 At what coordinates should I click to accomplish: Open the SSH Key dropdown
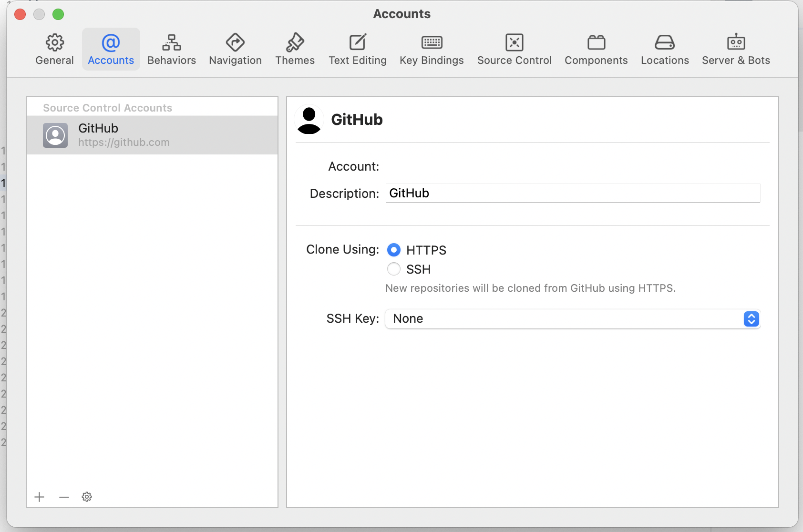click(x=572, y=319)
